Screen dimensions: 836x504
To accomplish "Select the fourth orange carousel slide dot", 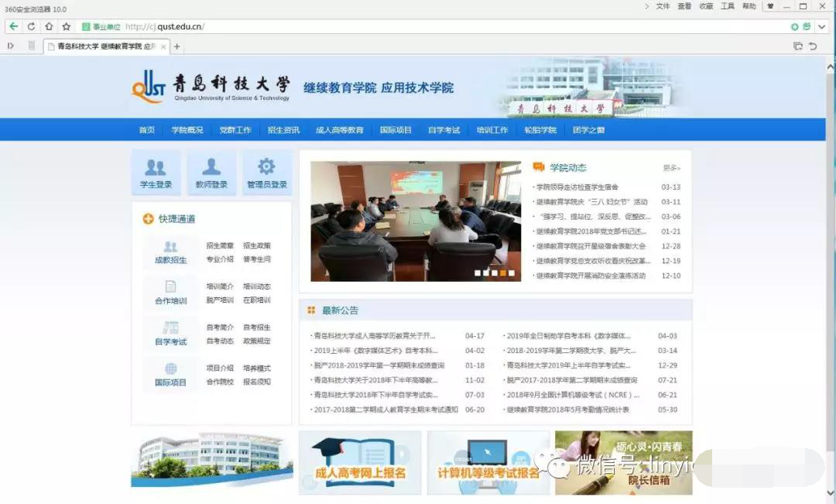I will pos(502,273).
